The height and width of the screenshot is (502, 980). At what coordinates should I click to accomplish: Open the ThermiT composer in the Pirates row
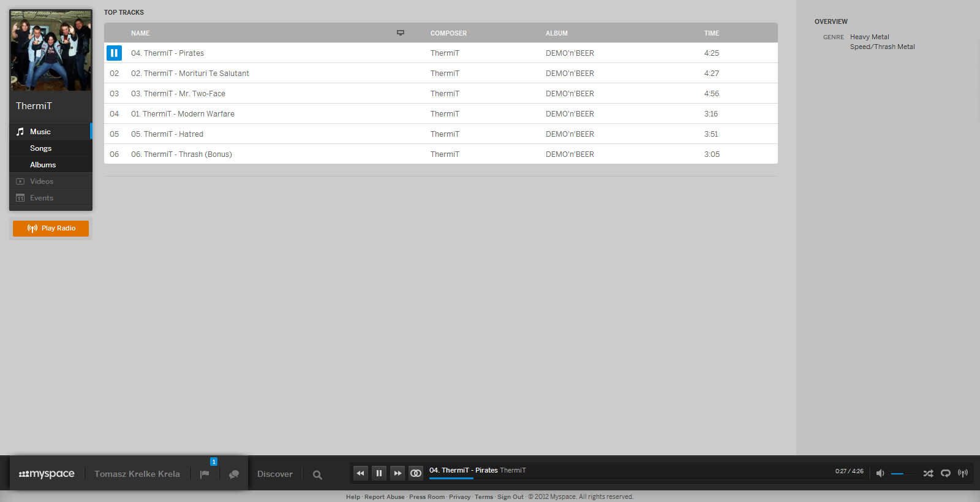(x=445, y=53)
